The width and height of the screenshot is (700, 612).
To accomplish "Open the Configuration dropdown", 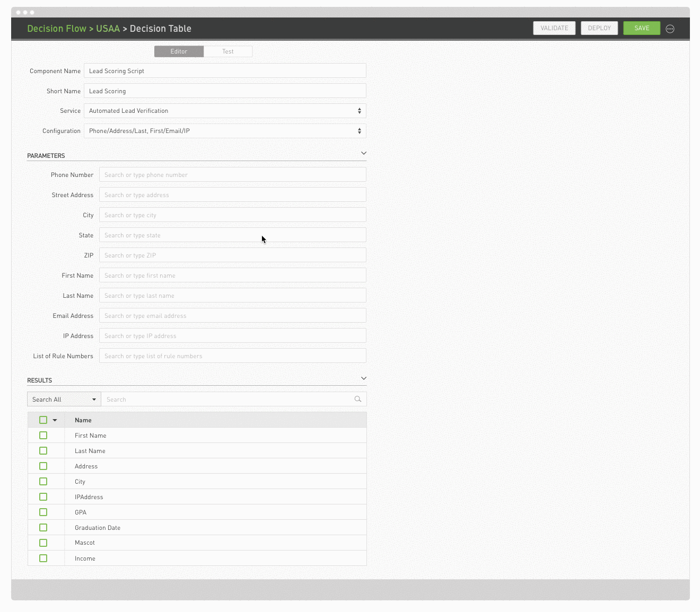I will [225, 131].
